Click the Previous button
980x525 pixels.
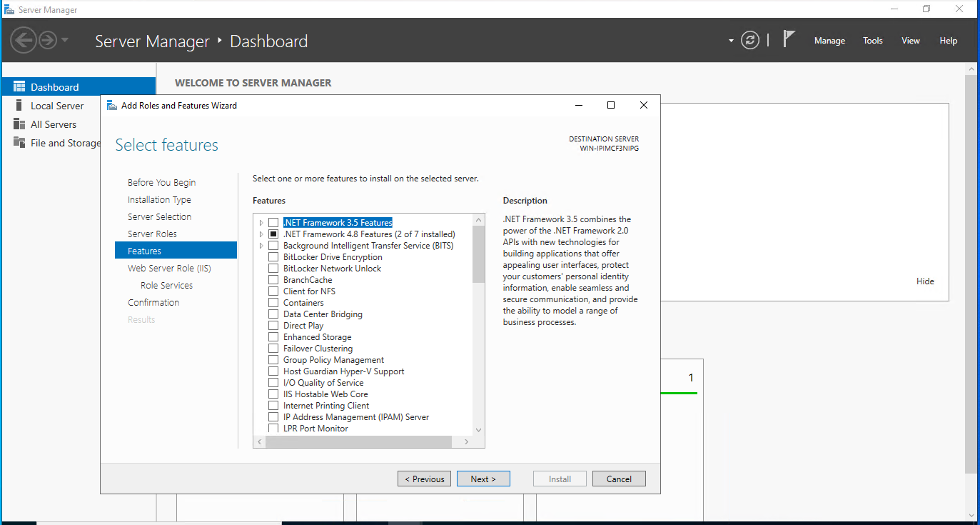coord(425,479)
